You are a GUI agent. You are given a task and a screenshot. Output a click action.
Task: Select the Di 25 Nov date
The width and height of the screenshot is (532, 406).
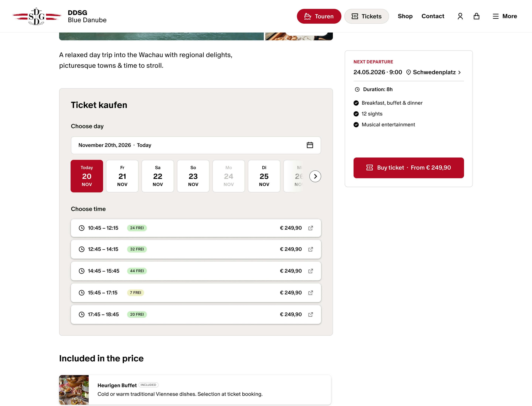point(264,176)
